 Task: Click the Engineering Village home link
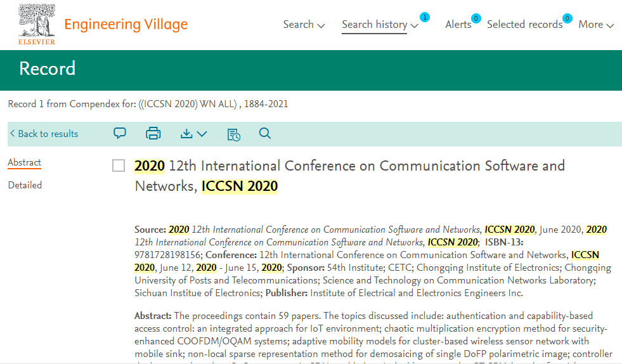[126, 25]
